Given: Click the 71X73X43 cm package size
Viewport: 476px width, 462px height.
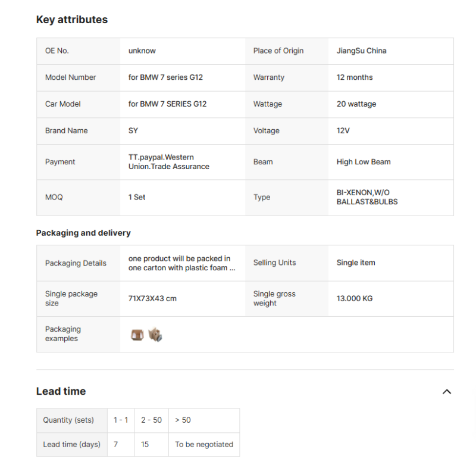Looking at the screenshot, I should (x=152, y=299).
